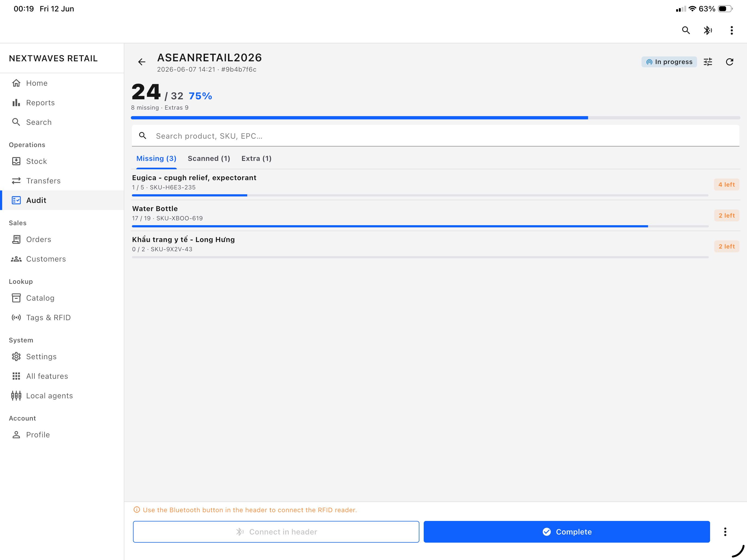Click the Local agents icon

[x=16, y=396]
